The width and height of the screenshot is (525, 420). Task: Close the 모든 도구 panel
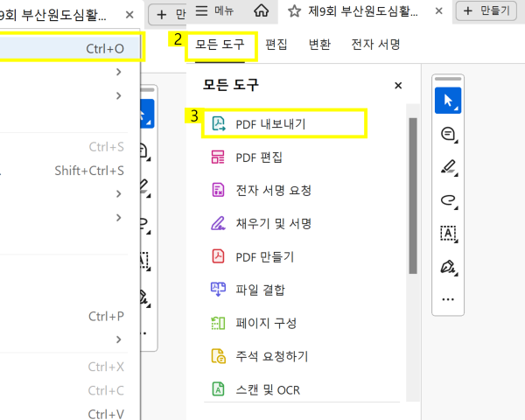pos(398,86)
